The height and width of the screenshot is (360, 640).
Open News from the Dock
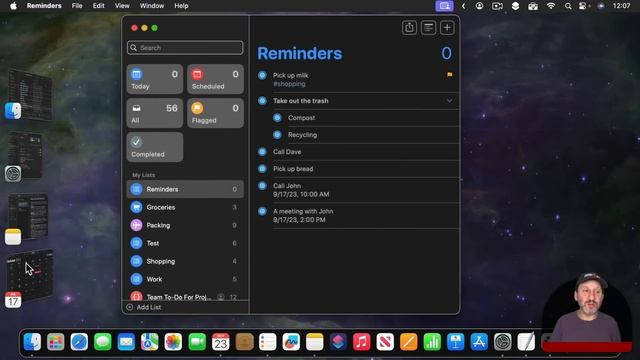click(385, 342)
